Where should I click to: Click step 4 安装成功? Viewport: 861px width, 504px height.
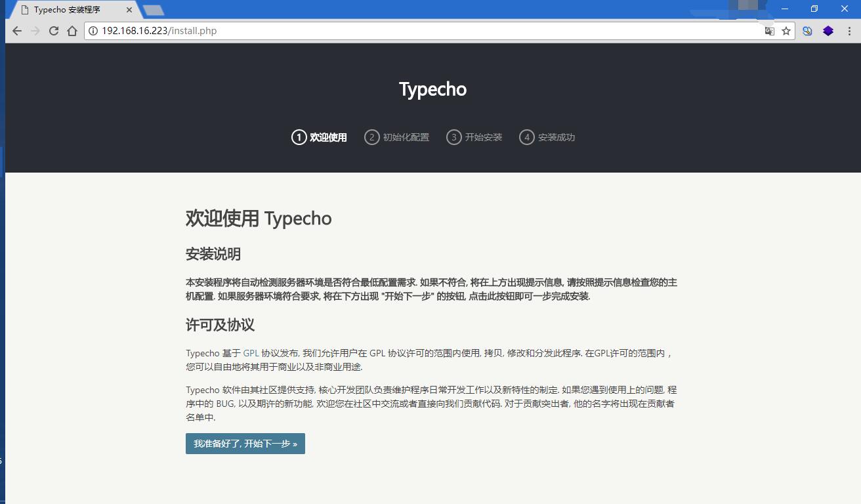click(547, 137)
